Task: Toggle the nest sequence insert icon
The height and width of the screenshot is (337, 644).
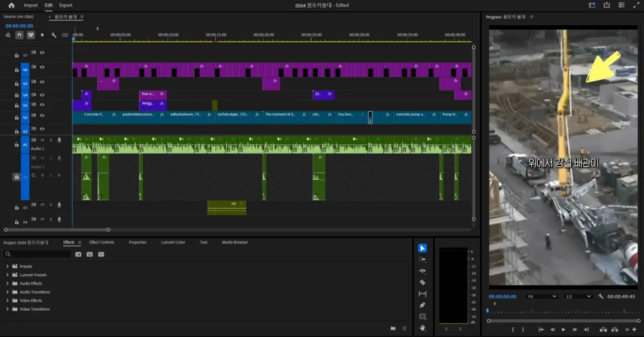Action: pos(8,35)
